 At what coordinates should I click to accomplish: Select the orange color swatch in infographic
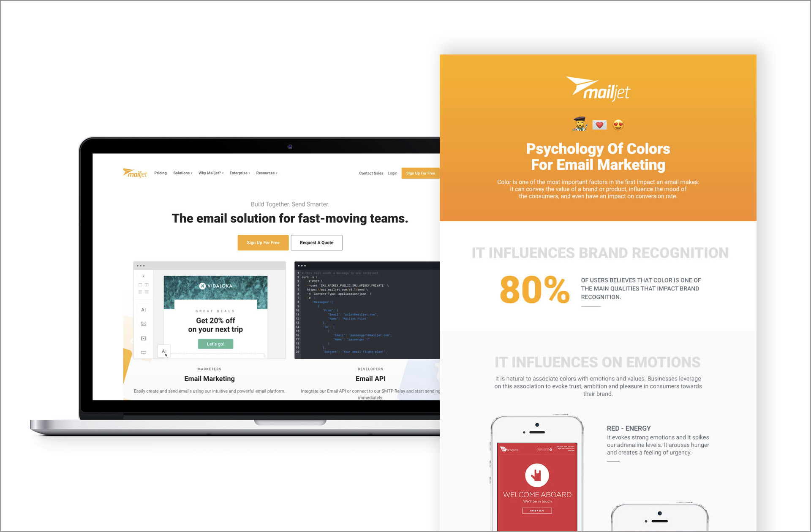(596, 136)
